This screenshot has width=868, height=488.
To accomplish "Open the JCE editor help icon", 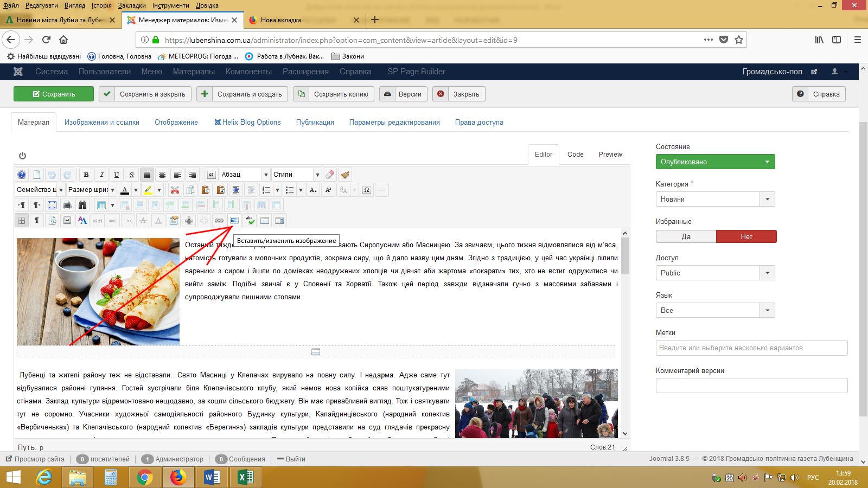I will click(x=22, y=175).
